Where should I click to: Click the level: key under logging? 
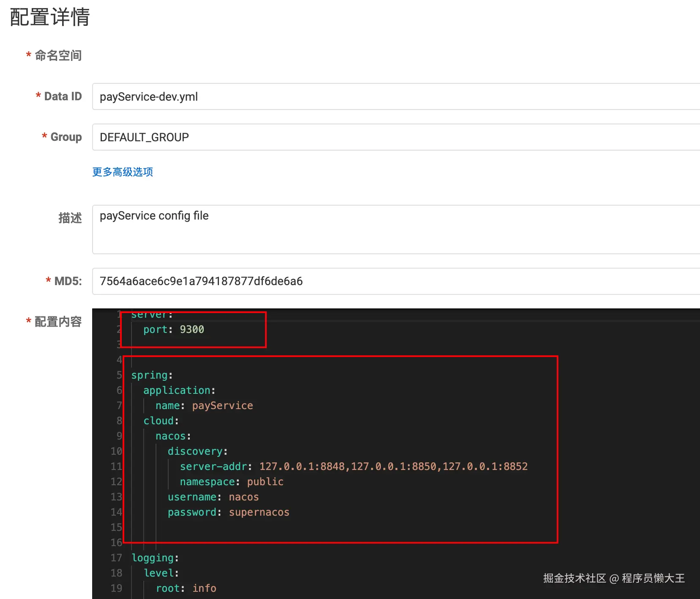(161, 573)
